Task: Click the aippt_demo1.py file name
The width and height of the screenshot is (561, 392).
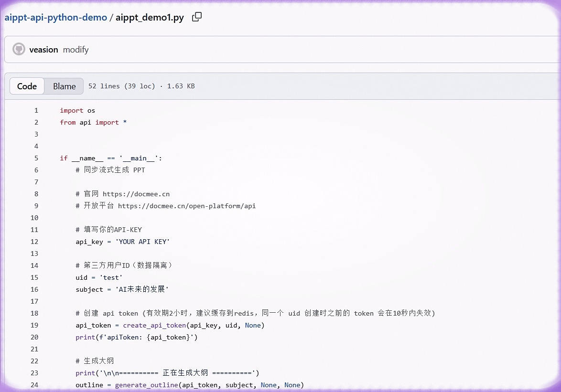Action: coord(150,18)
